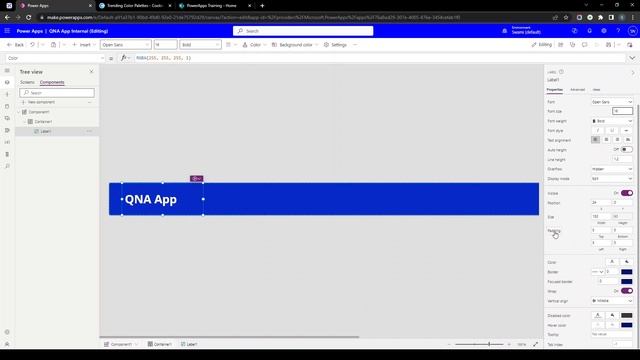Toggle the Visible switch
This screenshot has width=640, height=360.
tap(627, 193)
